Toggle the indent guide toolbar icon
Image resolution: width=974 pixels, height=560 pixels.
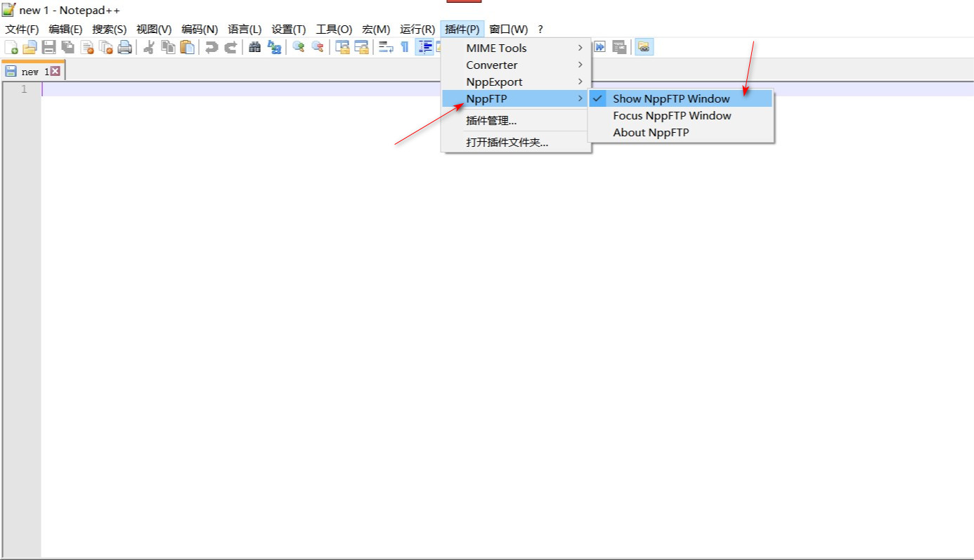pos(424,47)
